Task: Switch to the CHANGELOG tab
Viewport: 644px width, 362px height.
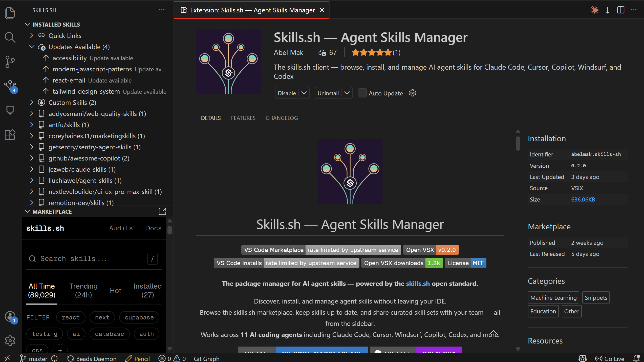Action: coord(282,118)
